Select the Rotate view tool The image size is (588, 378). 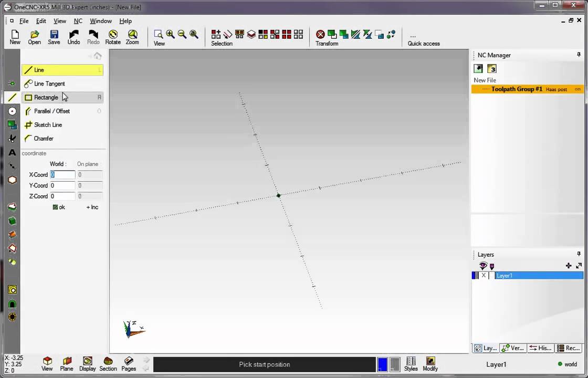113,37
